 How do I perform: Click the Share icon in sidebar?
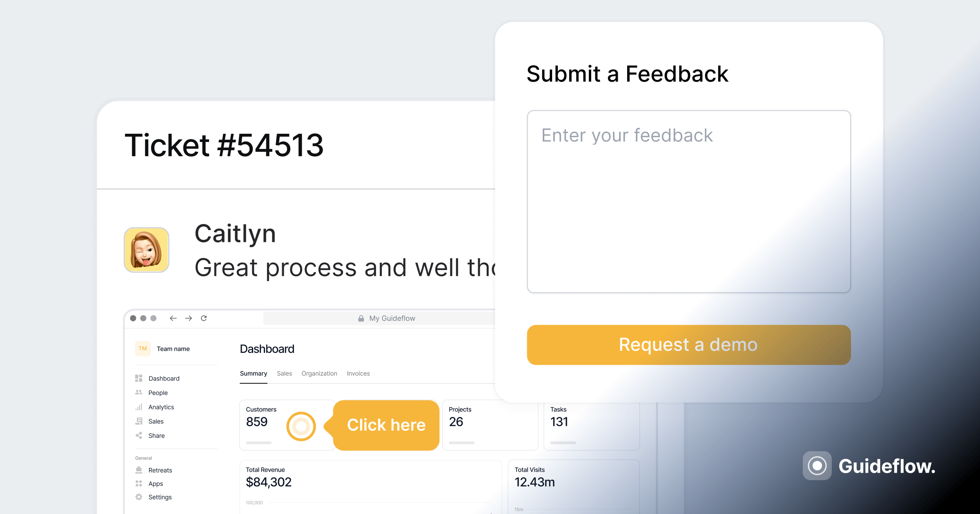(139, 436)
